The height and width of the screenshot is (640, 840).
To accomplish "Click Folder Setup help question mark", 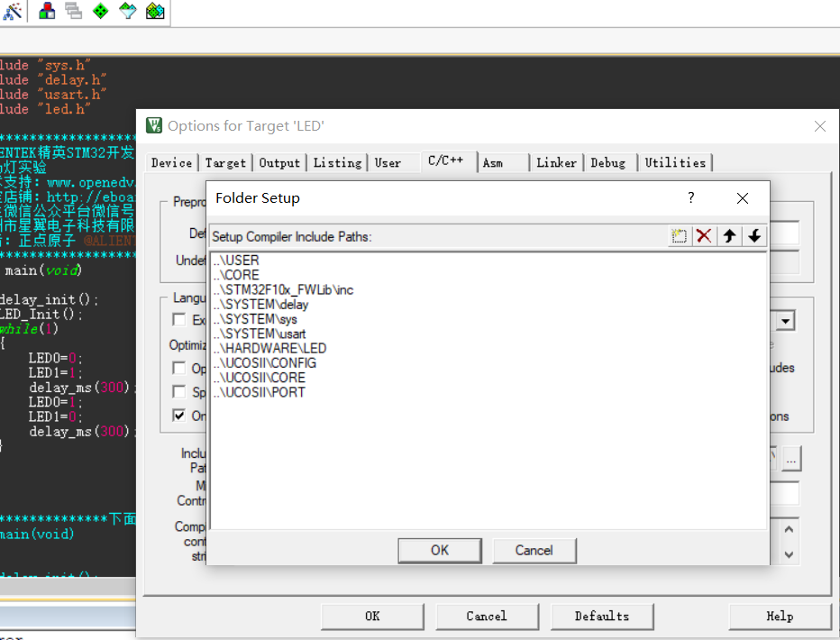I will (691, 198).
